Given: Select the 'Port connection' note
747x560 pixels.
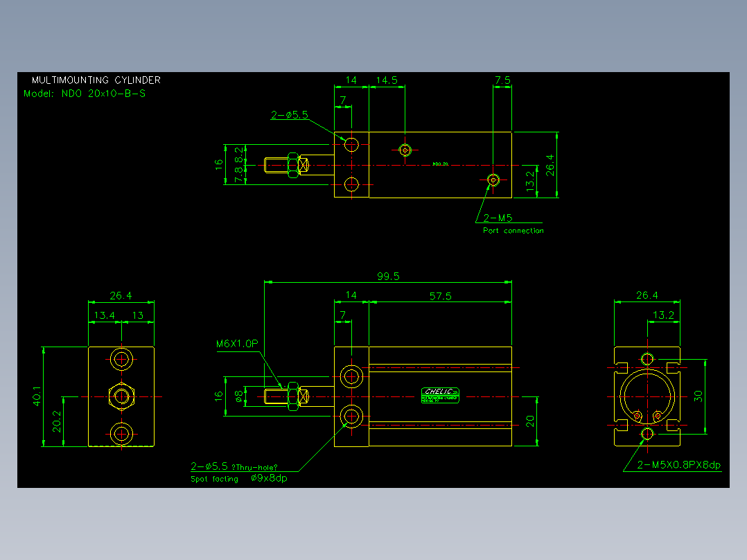Looking at the screenshot, I should [x=513, y=231].
